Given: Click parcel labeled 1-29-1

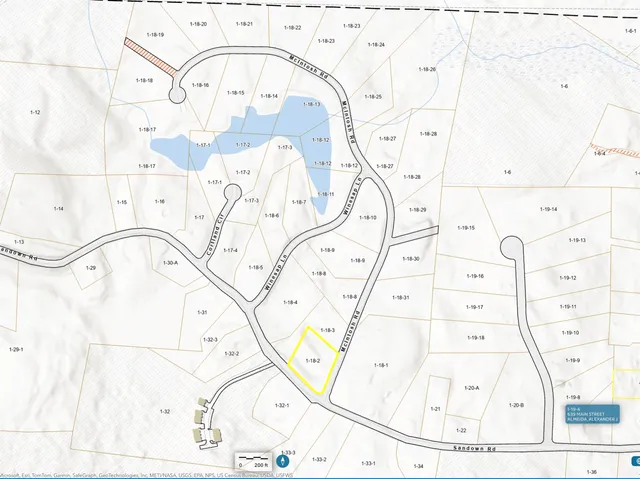Looking at the screenshot, I should coord(16,349).
